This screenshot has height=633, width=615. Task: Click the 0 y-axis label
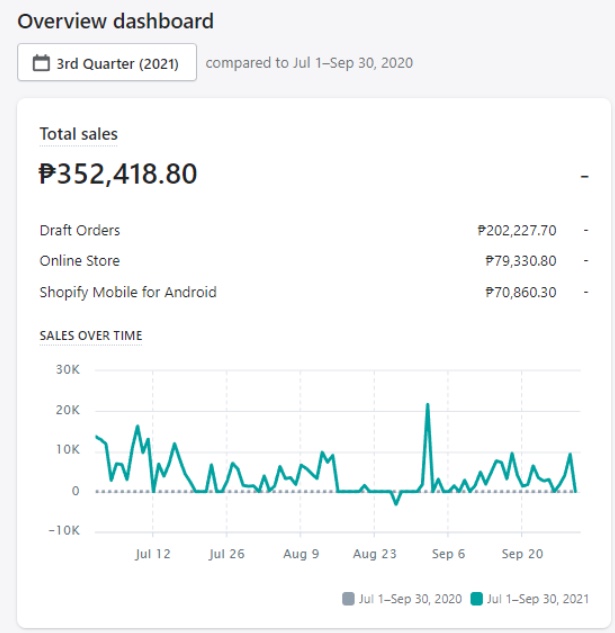tap(76, 491)
